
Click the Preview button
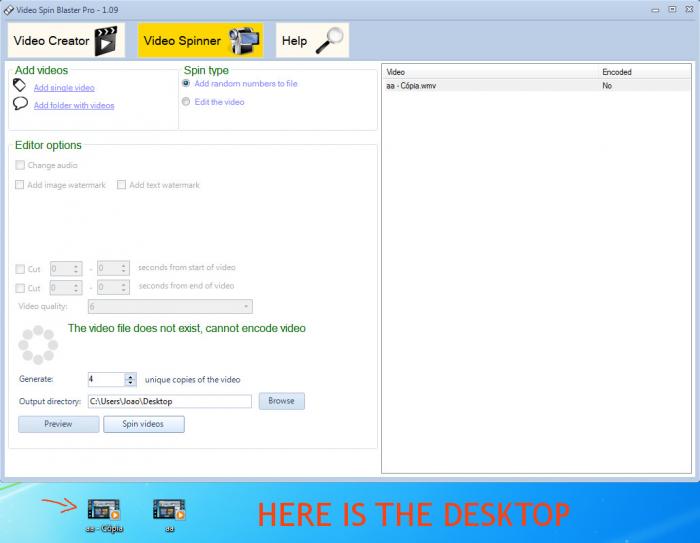(x=58, y=424)
